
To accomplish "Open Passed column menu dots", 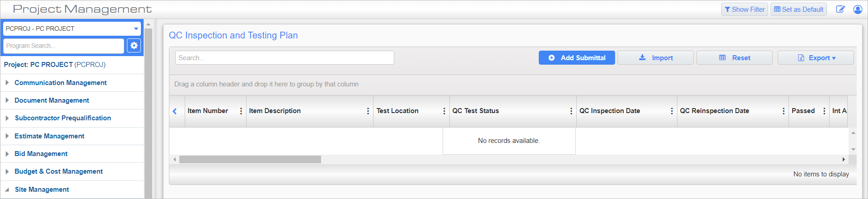I will (x=824, y=111).
